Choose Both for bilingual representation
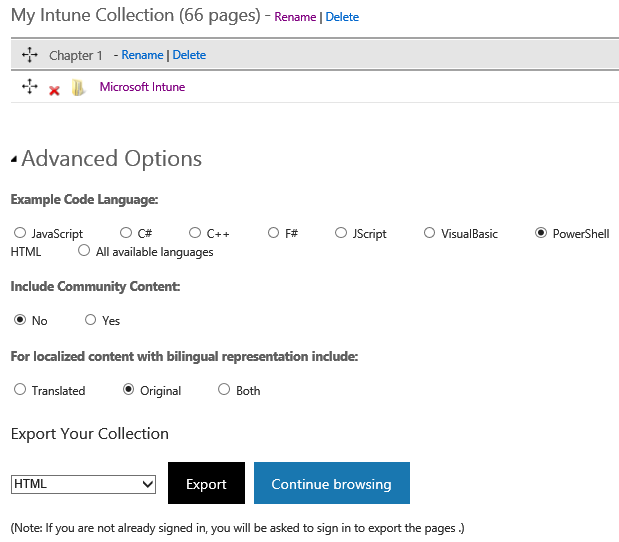This screenshot has height=542, width=619. point(224,390)
